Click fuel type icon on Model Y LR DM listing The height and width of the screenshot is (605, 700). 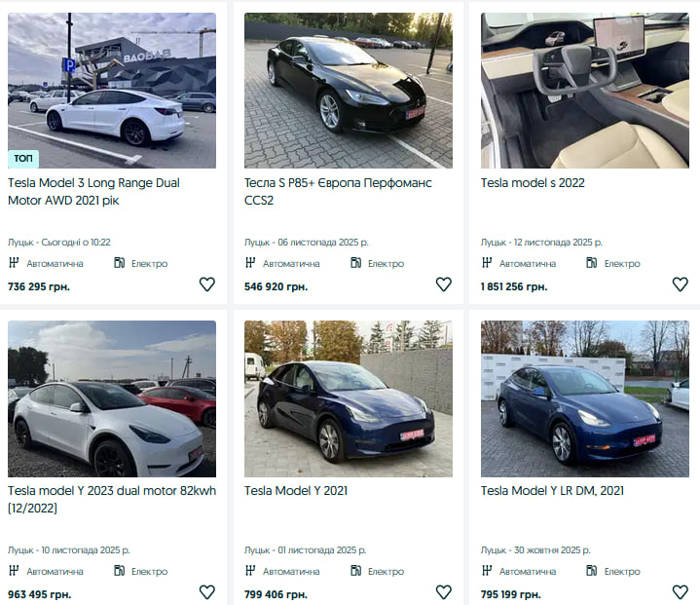point(593,571)
